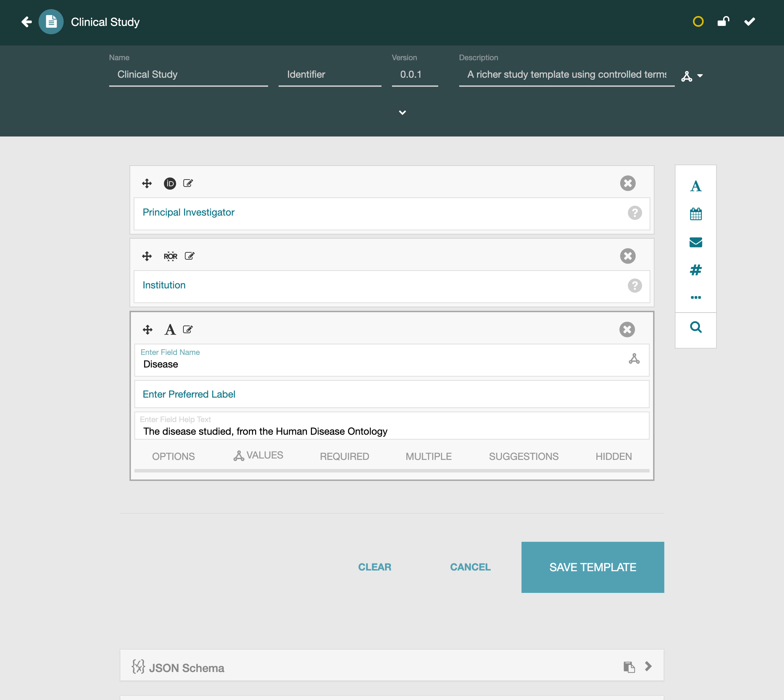Click the text type icon on Disease
Screen dimensions: 784x700
click(170, 330)
